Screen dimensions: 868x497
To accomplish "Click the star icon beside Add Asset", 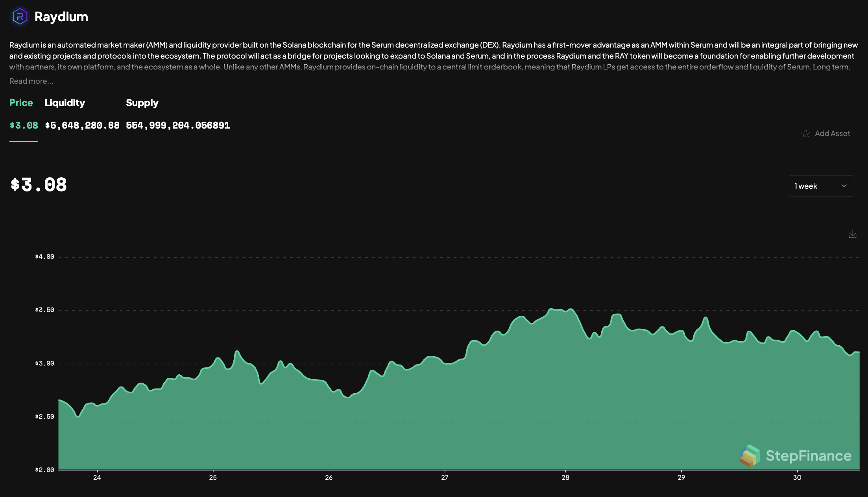I will tap(805, 133).
